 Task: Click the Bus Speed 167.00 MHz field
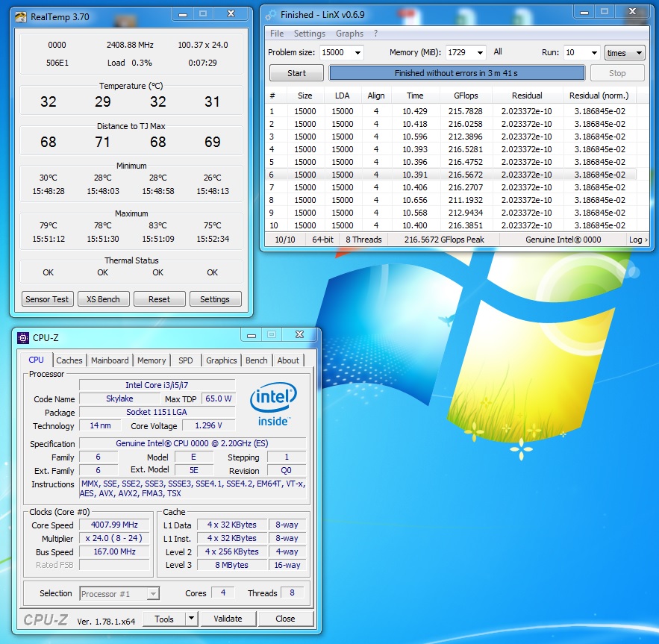(x=114, y=551)
